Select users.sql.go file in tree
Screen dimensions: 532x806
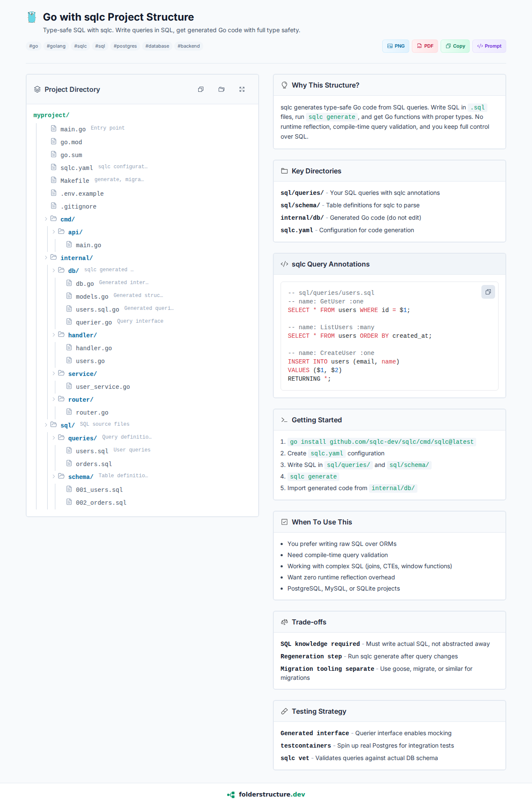(97, 309)
